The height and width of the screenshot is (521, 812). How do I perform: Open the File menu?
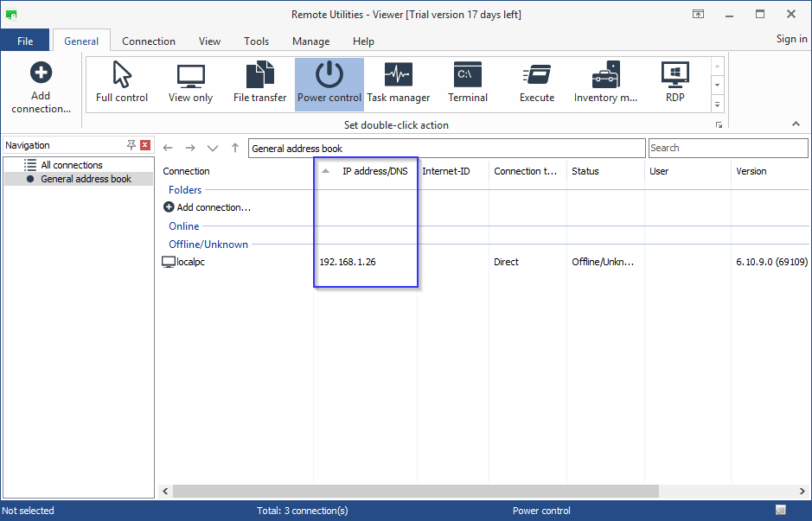[25, 41]
